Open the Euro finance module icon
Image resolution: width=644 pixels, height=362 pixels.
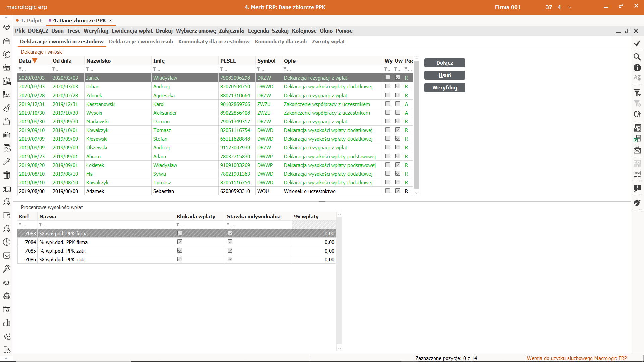[x=7, y=54]
